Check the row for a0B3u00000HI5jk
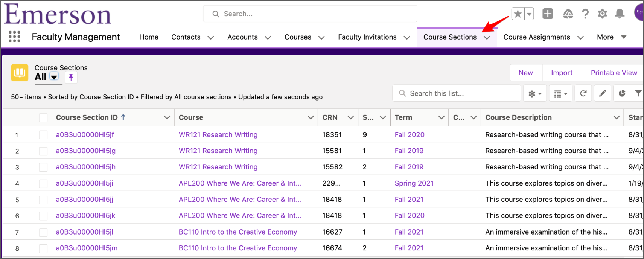 [x=43, y=216]
